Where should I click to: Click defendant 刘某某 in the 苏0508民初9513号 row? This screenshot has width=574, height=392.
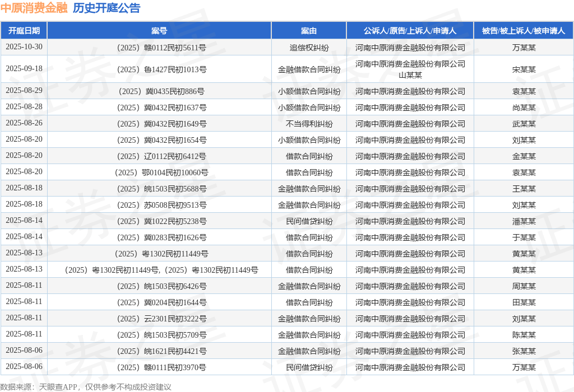tap(524, 205)
